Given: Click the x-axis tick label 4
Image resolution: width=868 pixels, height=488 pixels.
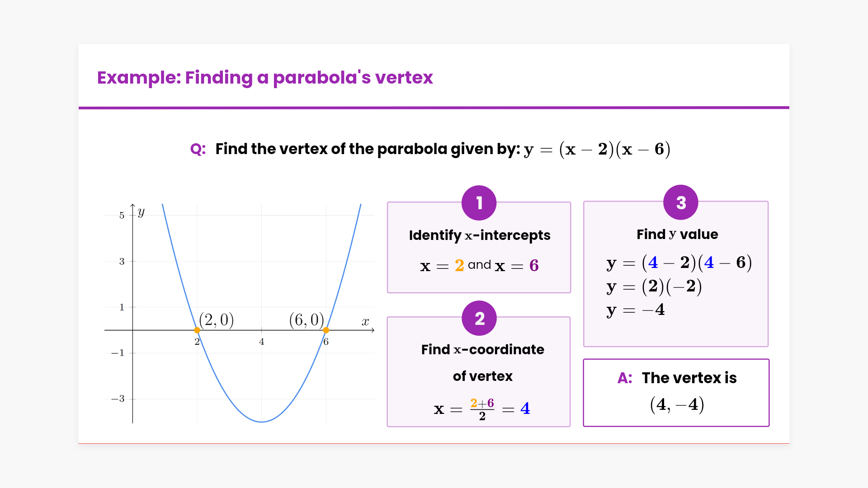Looking at the screenshot, I should point(262,342).
